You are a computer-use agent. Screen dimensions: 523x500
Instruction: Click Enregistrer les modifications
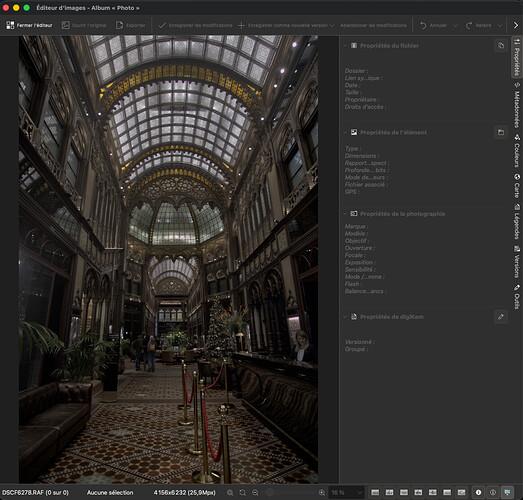coord(195,25)
